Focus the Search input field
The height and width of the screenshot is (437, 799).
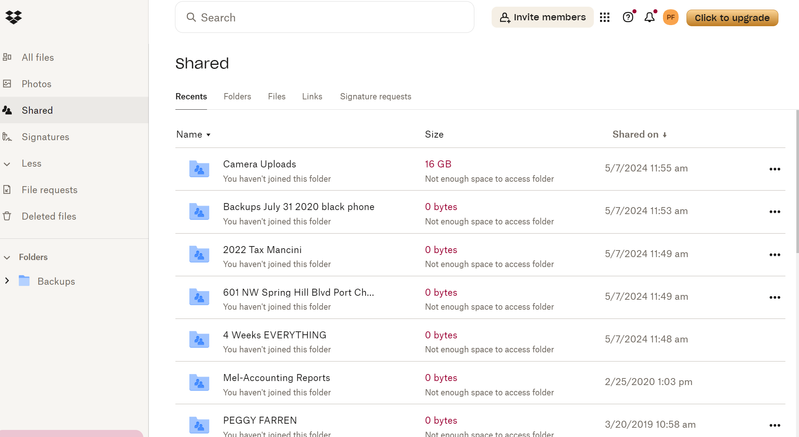click(x=325, y=17)
